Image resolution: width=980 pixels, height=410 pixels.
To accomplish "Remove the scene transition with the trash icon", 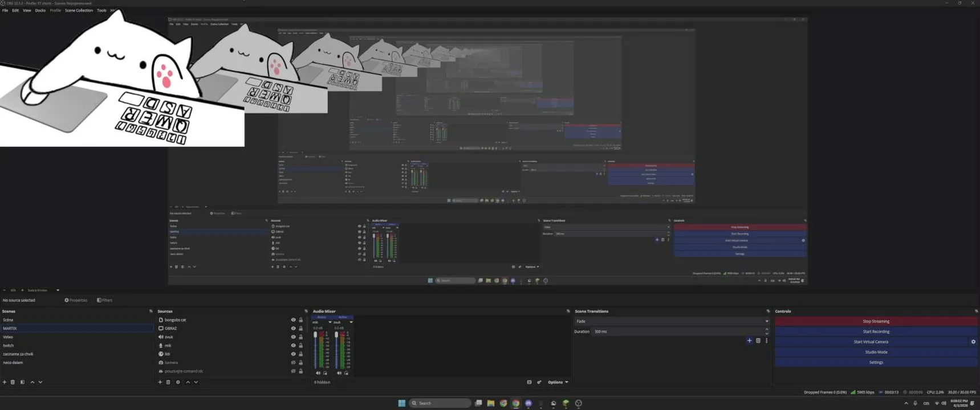I will (x=758, y=341).
